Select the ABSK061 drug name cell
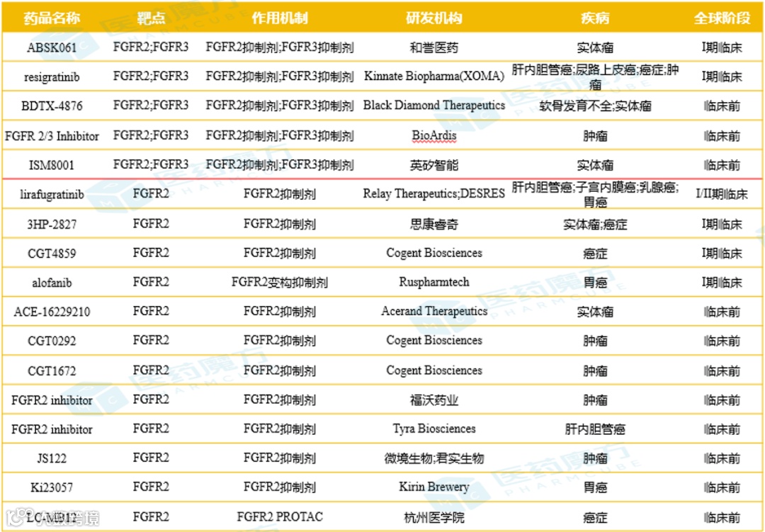This screenshot has width=765, height=532. pyautogui.click(x=52, y=48)
